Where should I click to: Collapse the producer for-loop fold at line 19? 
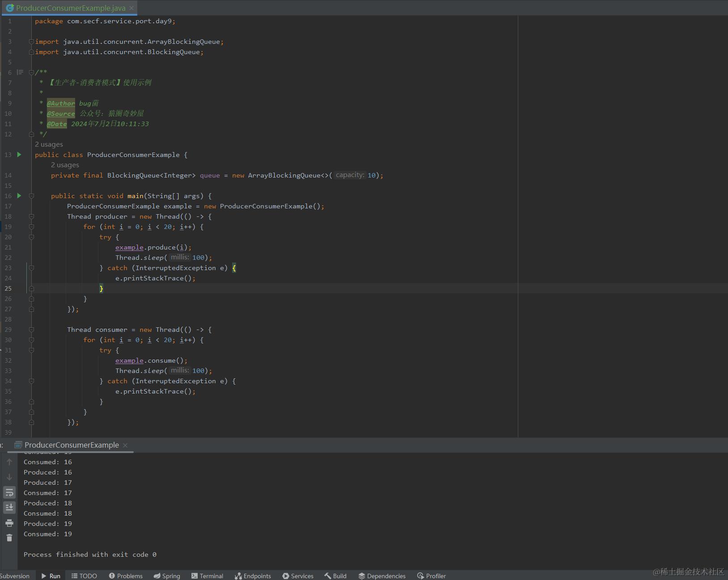[x=31, y=227]
